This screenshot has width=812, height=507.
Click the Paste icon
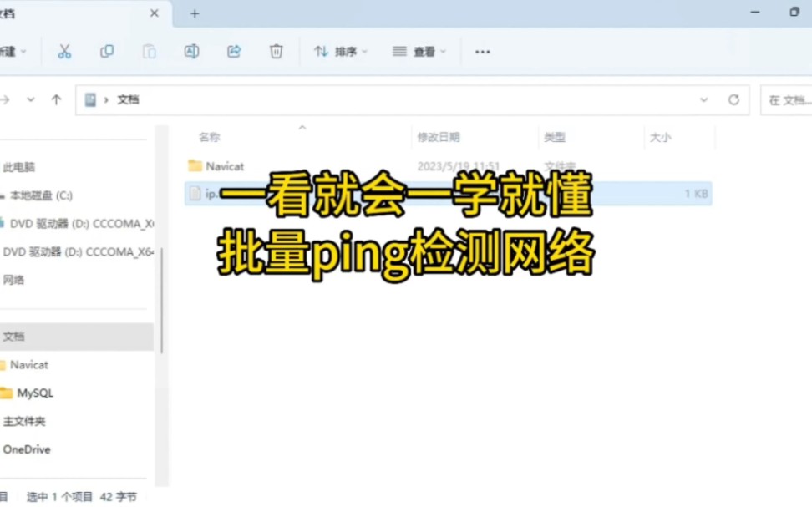pos(149,51)
